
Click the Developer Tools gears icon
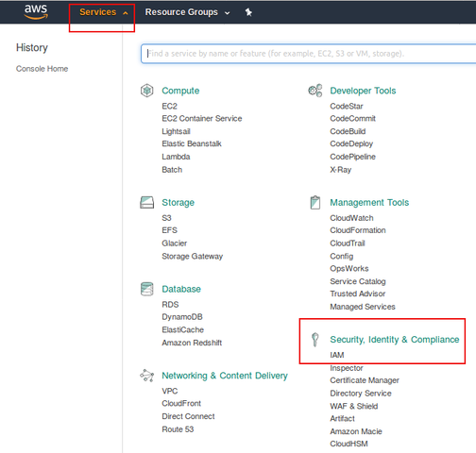pos(315,91)
